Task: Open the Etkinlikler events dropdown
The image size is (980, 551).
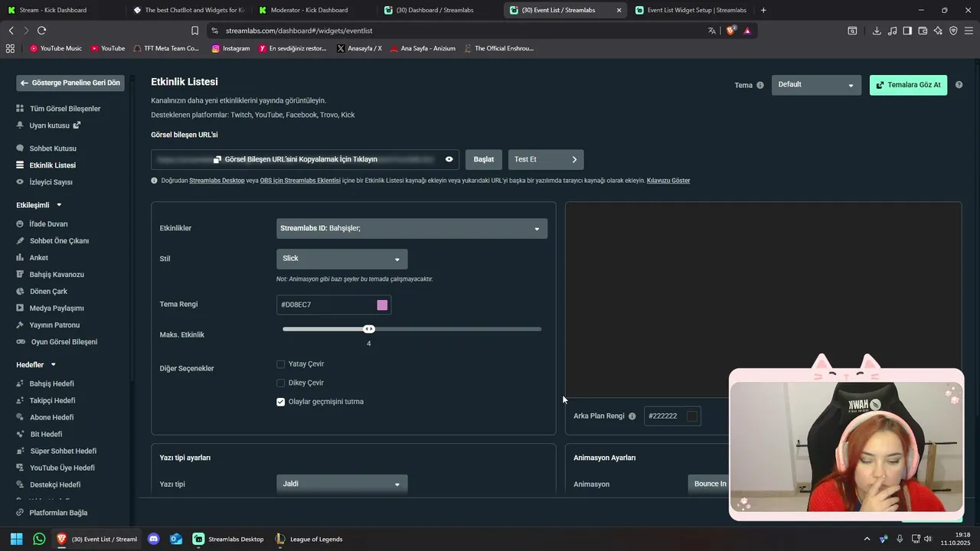Action: click(x=412, y=228)
